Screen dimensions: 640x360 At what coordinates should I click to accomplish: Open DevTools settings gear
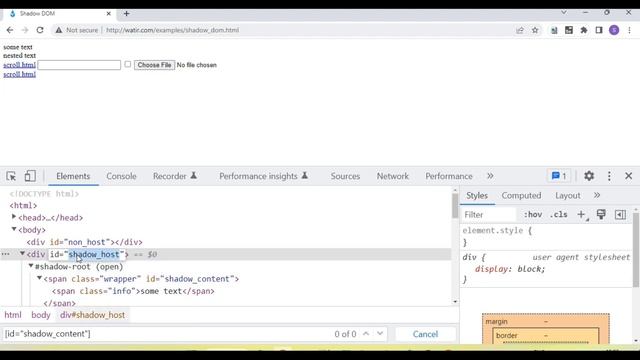point(589,176)
